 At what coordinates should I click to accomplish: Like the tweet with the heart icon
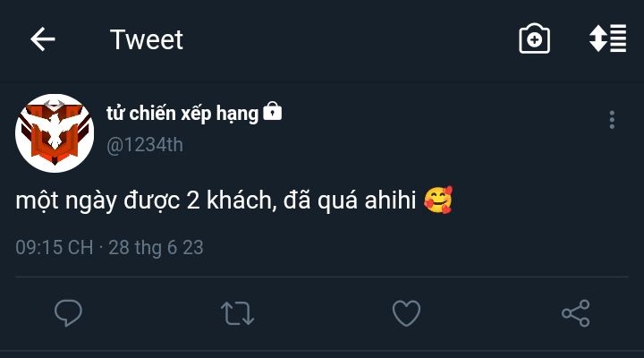click(406, 313)
